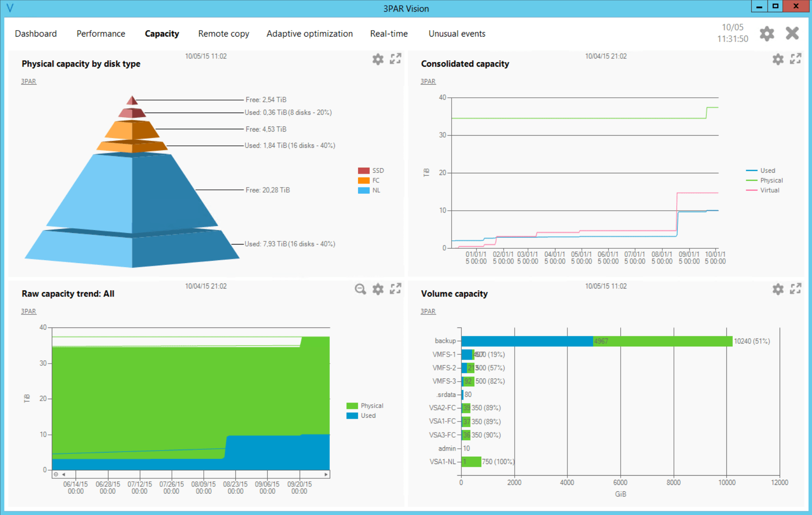This screenshot has width=812, height=515.
Task: Open settings for Physical capacity by disk type panel
Action: 378,59
